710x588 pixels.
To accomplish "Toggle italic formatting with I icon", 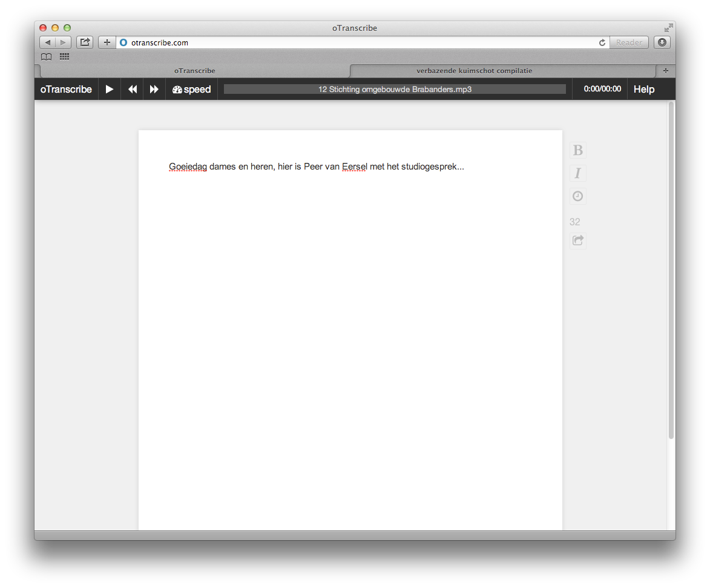I will tap(578, 174).
